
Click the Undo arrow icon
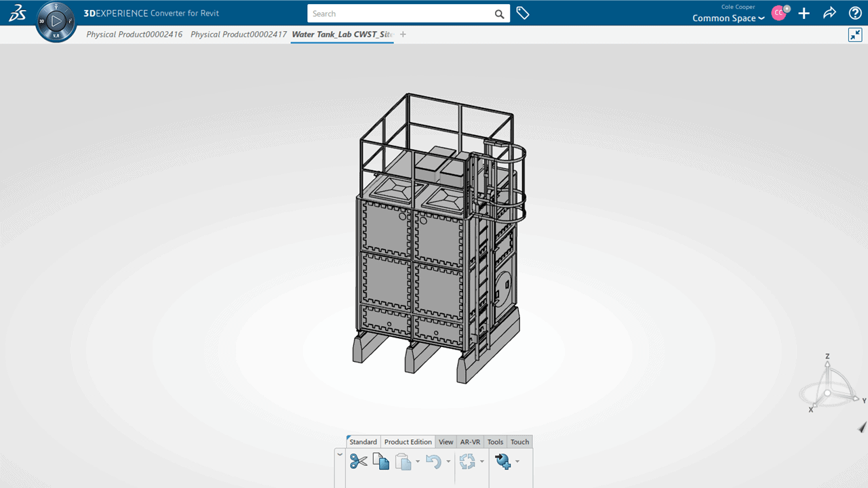click(433, 462)
